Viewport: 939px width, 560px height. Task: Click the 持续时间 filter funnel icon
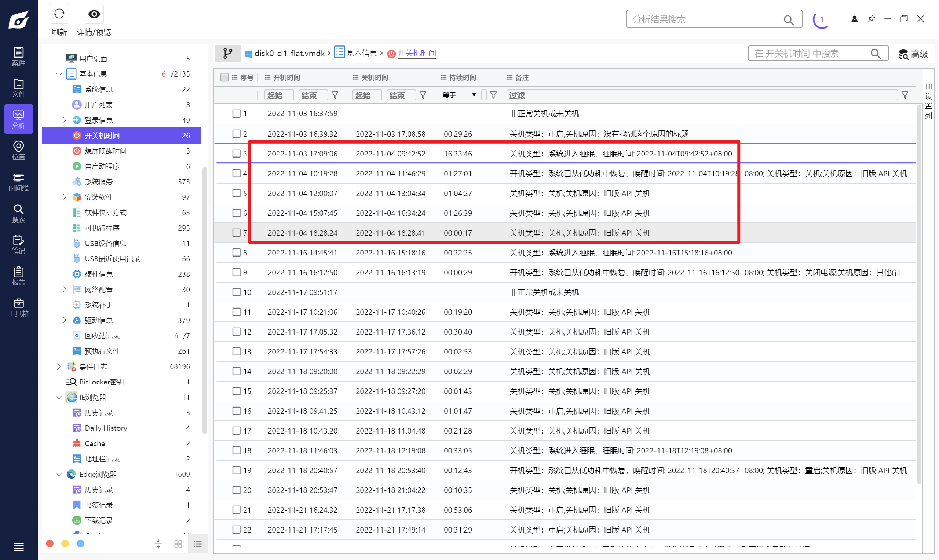pos(493,95)
